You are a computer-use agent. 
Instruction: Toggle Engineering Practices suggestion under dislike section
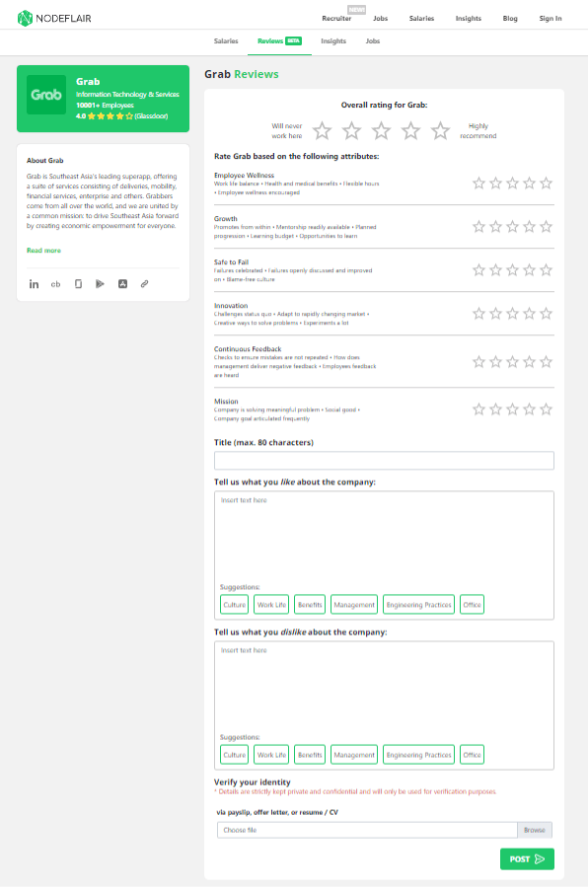click(418, 755)
